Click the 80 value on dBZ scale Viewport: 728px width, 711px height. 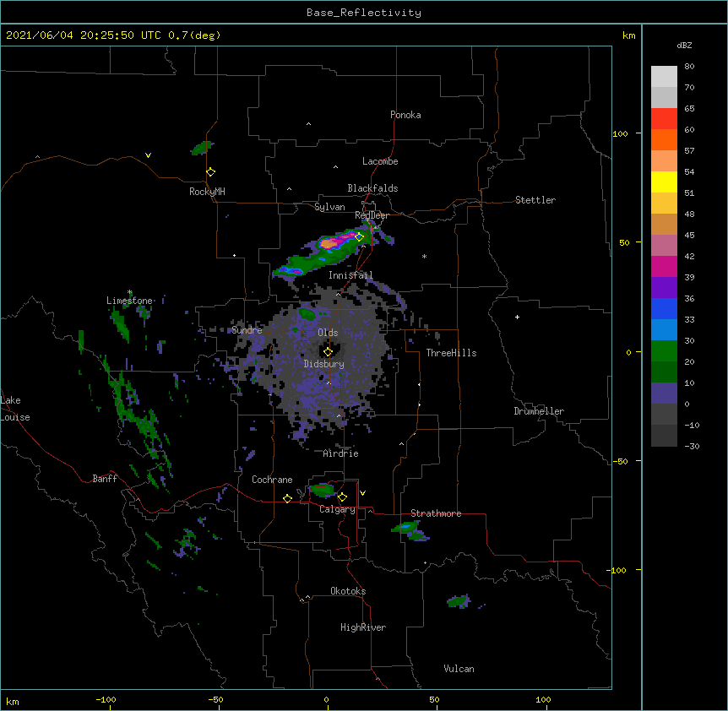point(689,67)
